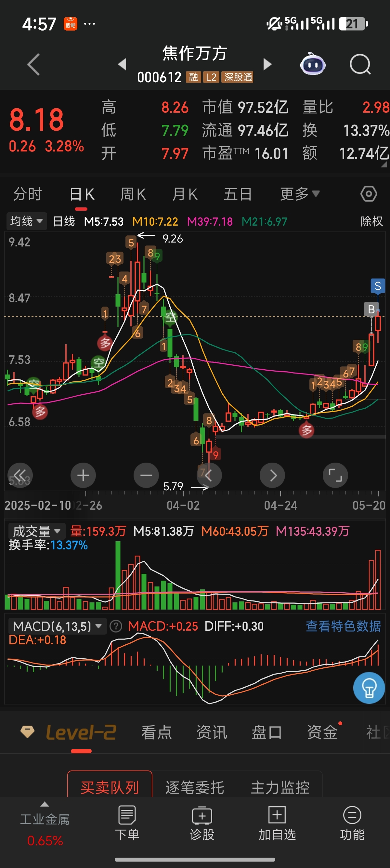Expand quote details corner triangle
The width and height of the screenshot is (390, 868).
(x=383, y=164)
